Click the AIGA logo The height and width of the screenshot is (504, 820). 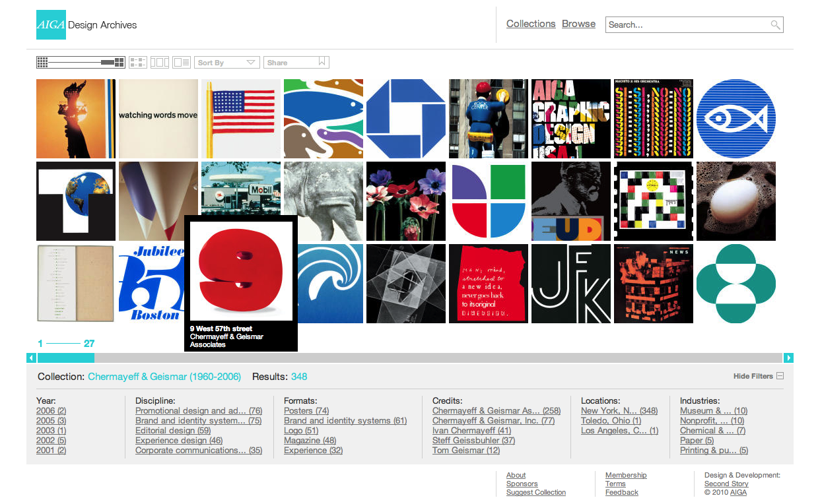[51, 25]
